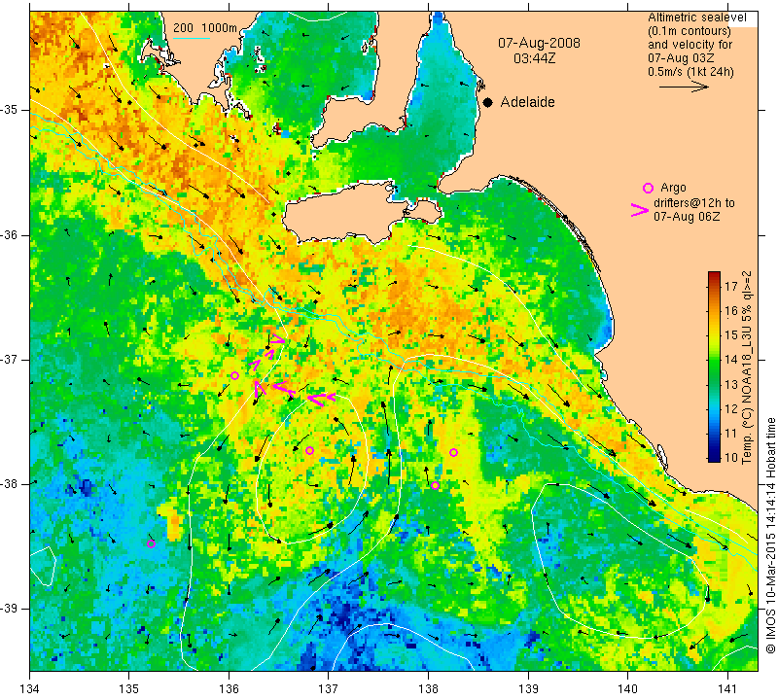
Task: Click the southernmost Argo float near 138 longitude
Action: click(x=435, y=485)
